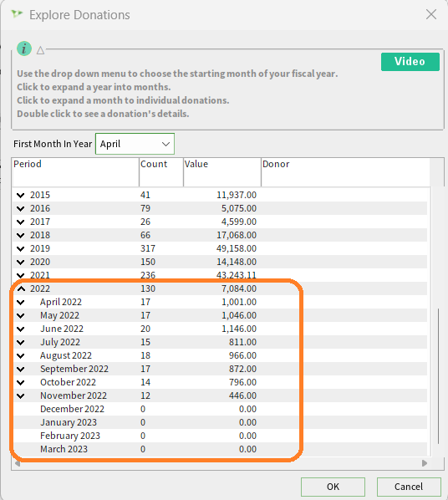This screenshot has width=448, height=500.
Task: Collapse the 2022 year row
Action: coord(21,288)
